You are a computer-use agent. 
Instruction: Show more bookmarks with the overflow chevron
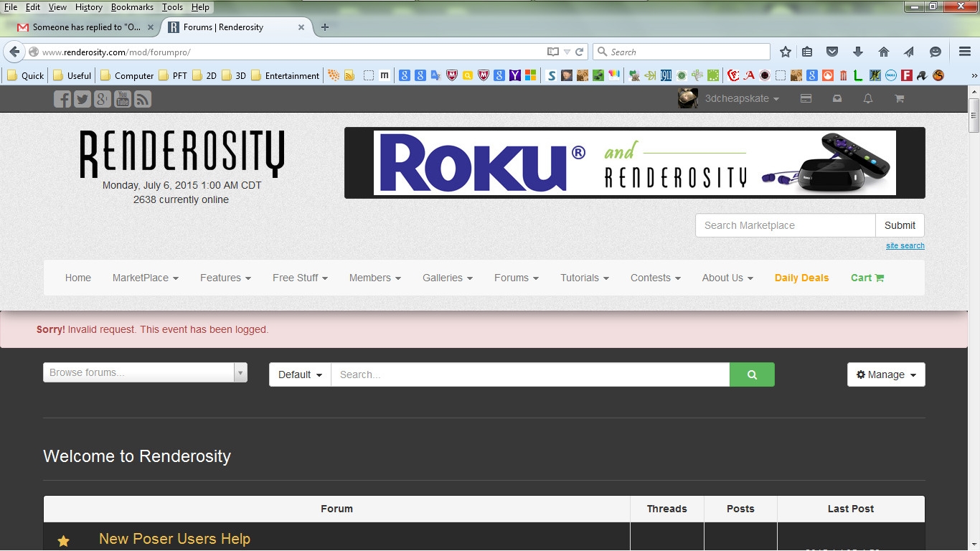(x=974, y=75)
